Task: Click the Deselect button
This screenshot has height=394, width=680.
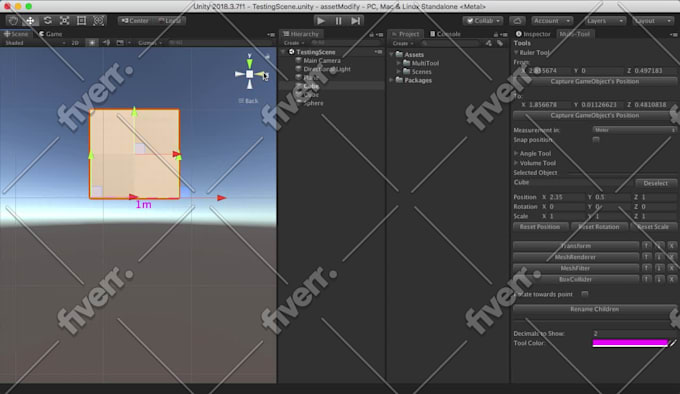Action: (656, 183)
